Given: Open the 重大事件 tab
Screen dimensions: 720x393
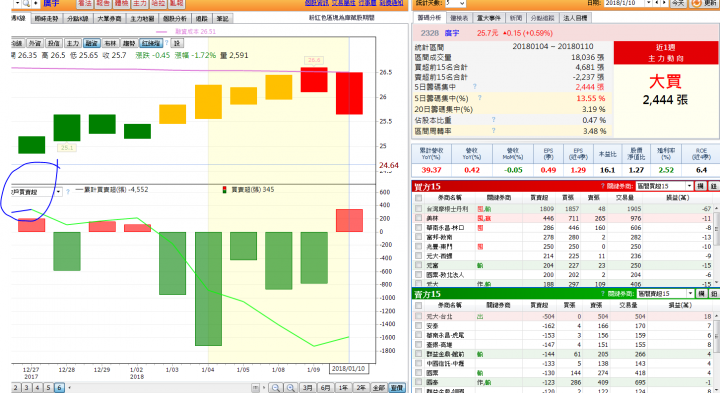Looking at the screenshot, I should 489,18.
